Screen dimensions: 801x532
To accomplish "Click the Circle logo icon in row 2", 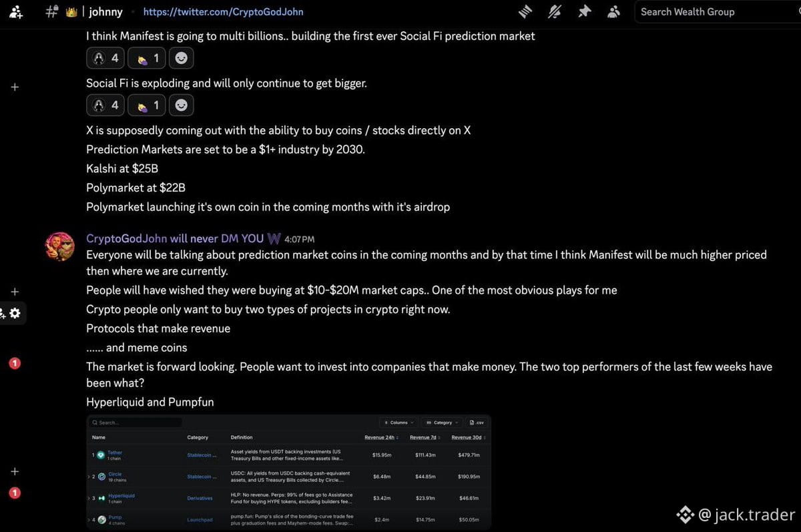I will 101,477.
